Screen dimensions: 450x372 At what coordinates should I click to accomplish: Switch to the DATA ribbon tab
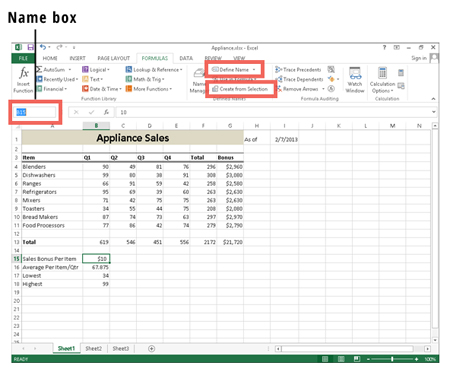[186, 58]
